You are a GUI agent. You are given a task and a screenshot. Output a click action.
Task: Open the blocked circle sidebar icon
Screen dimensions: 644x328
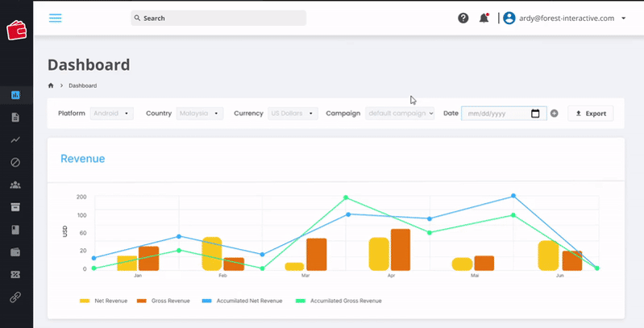[15, 163]
